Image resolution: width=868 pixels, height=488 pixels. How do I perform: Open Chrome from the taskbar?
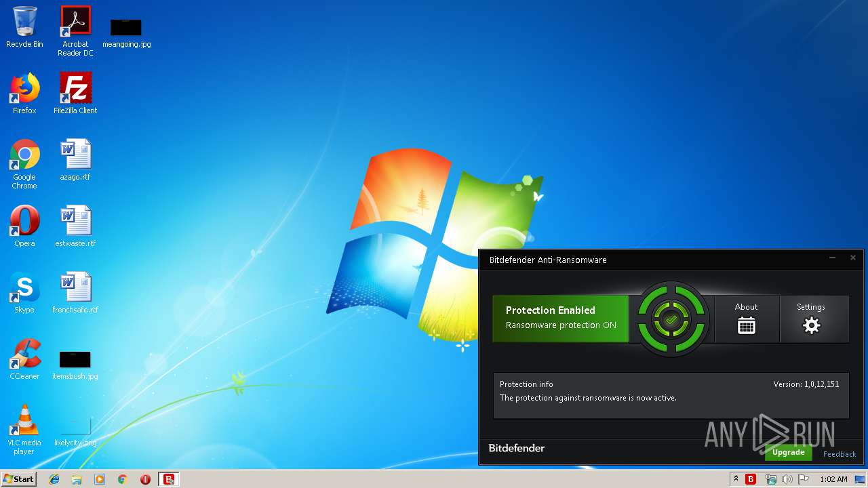(123, 479)
